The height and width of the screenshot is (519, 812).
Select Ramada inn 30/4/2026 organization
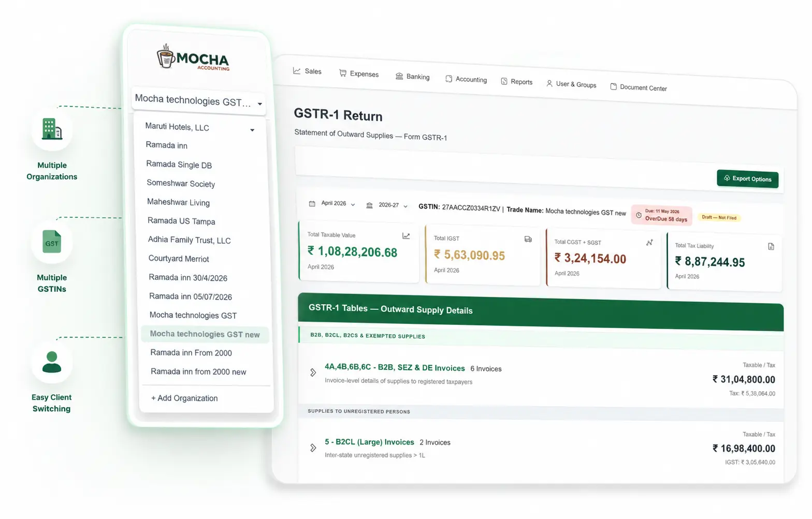coord(188,277)
